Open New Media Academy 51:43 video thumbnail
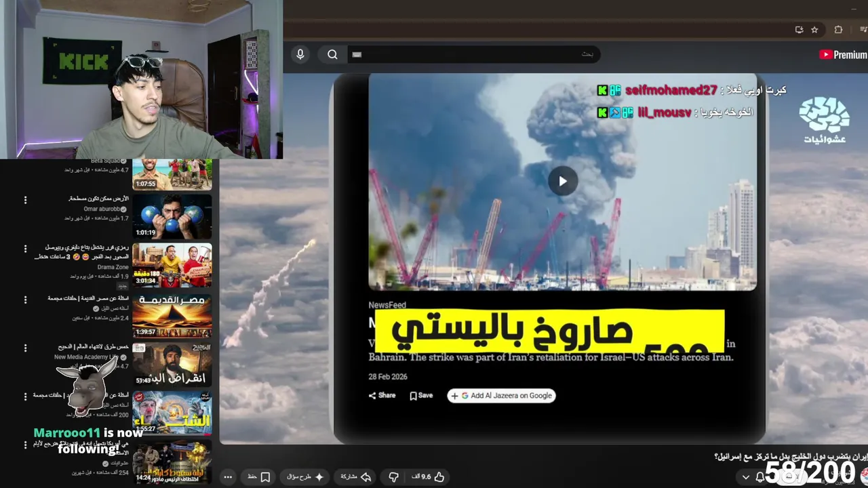Viewport: 868px width, 488px height. pyautogui.click(x=172, y=364)
